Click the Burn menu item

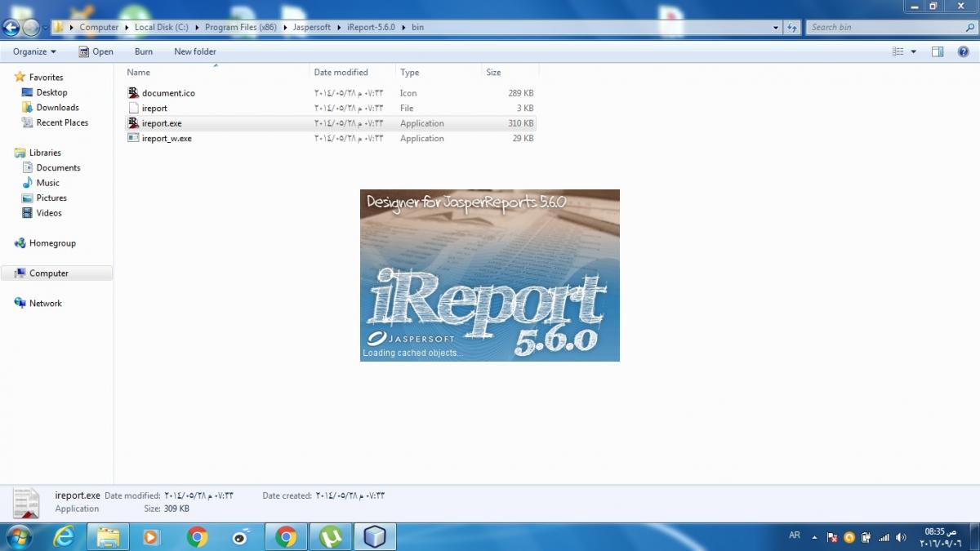click(x=143, y=51)
